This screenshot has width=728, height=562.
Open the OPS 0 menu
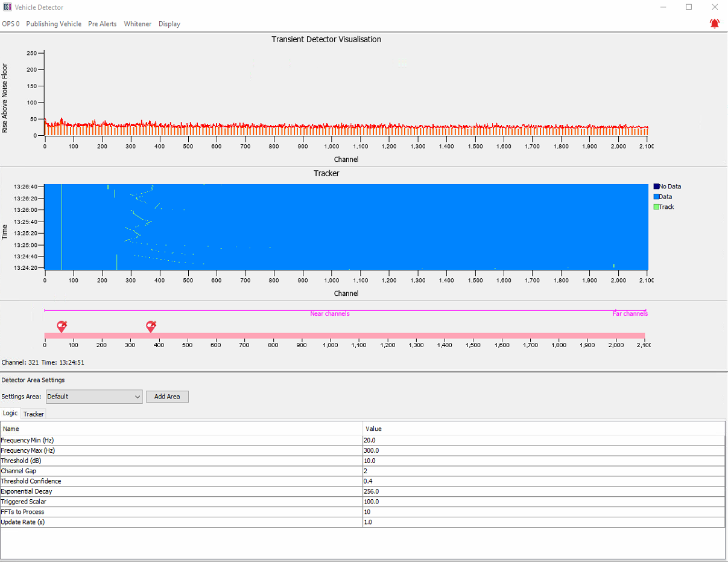pos(11,24)
